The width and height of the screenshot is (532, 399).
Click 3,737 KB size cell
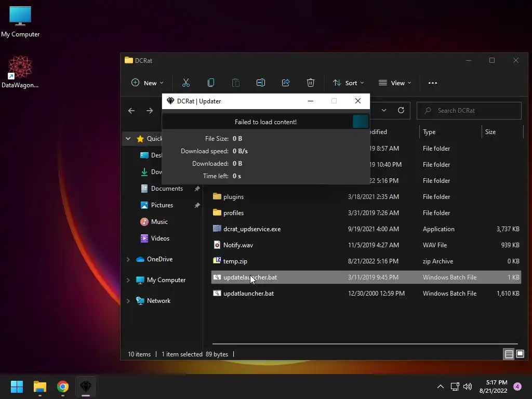508,229
